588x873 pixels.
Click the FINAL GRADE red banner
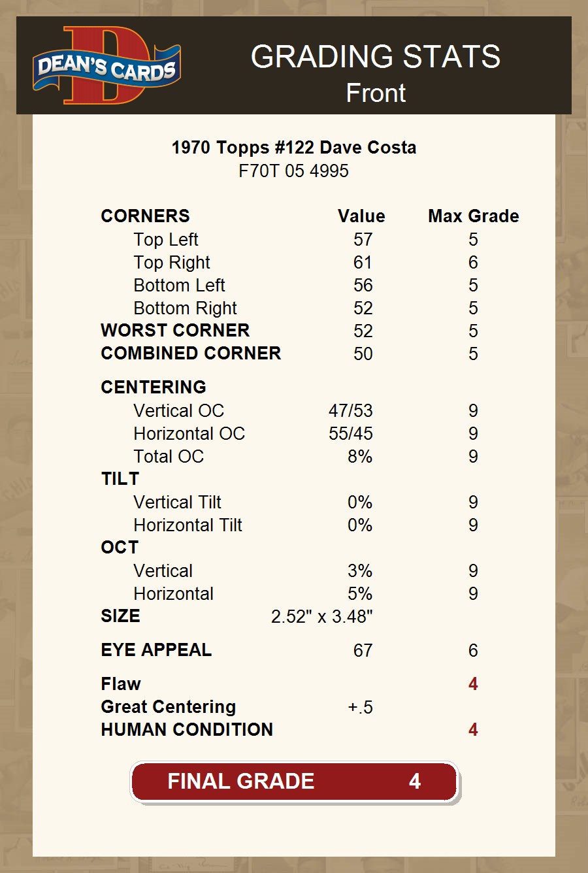tap(294, 782)
